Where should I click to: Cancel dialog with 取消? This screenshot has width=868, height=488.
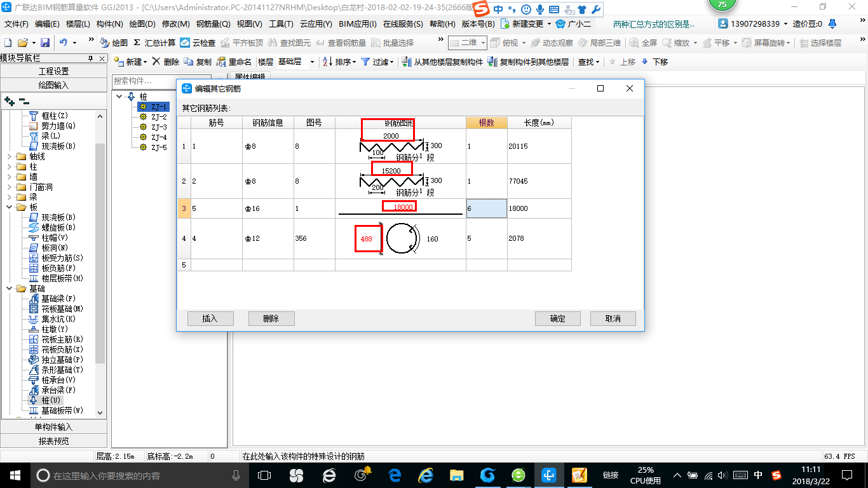[613, 318]
